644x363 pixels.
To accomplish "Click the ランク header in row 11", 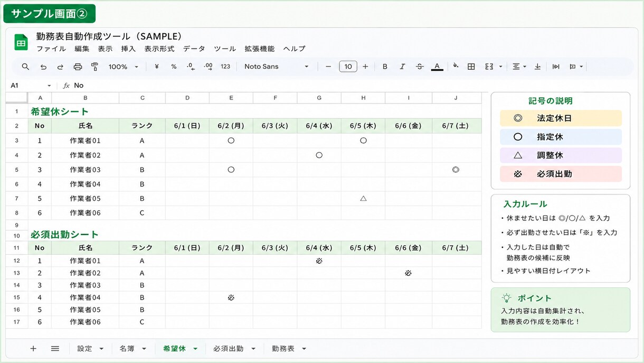I will (x=142, y=248).
